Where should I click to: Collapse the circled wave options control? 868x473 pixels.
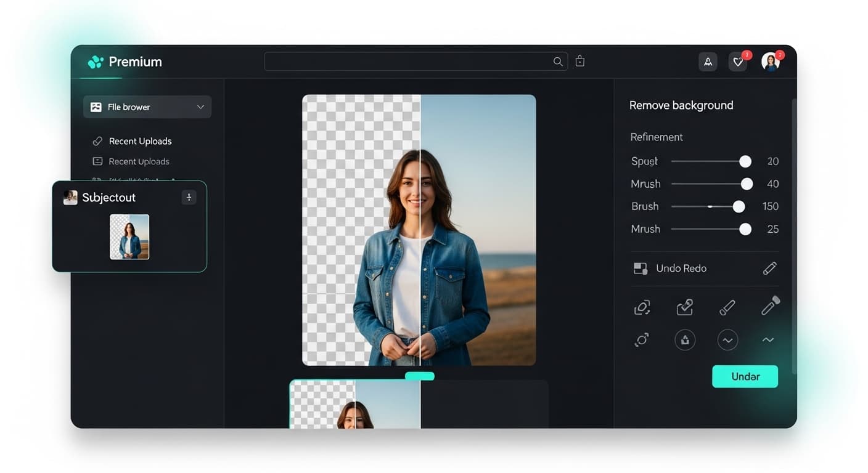pyautogui.click(x=727, y=339)
